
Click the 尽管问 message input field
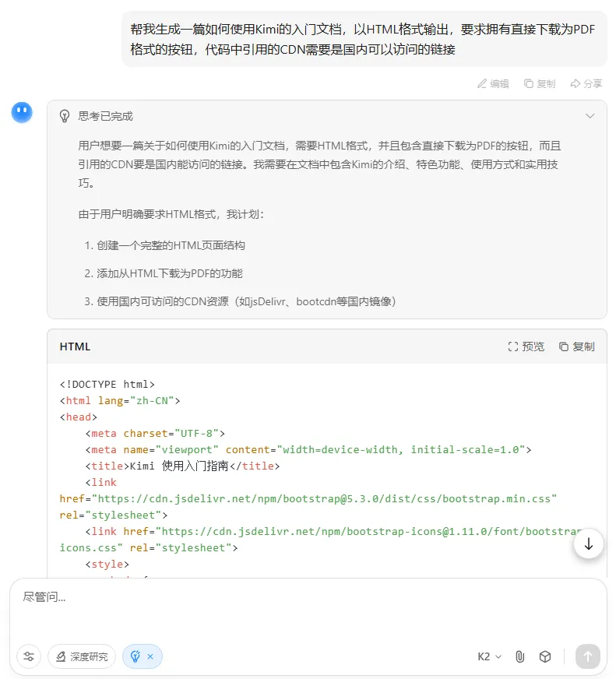tap(308, 611)
